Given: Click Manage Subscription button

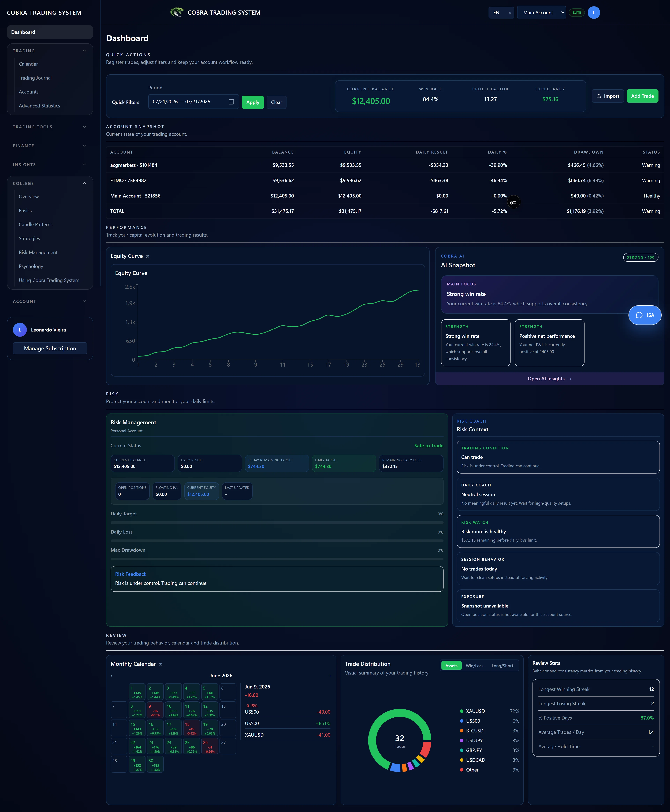Looking at the screenshot, I should pos(50,348).
